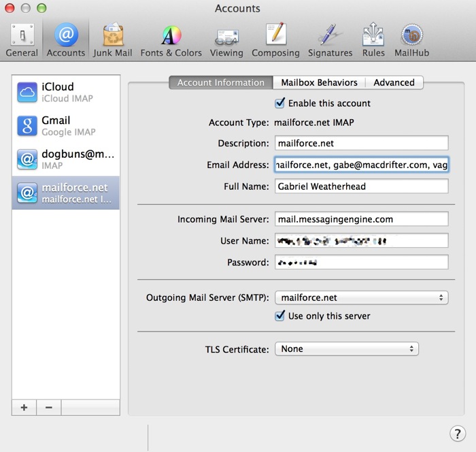
Task: Select the Junk Mail preferences icon
Action: click(112, 40)
